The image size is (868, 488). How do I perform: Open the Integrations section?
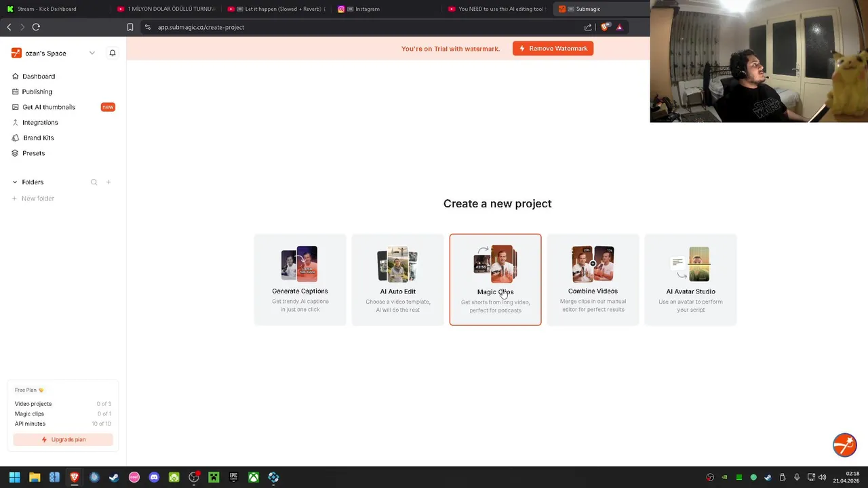click(x=40, y=123)
